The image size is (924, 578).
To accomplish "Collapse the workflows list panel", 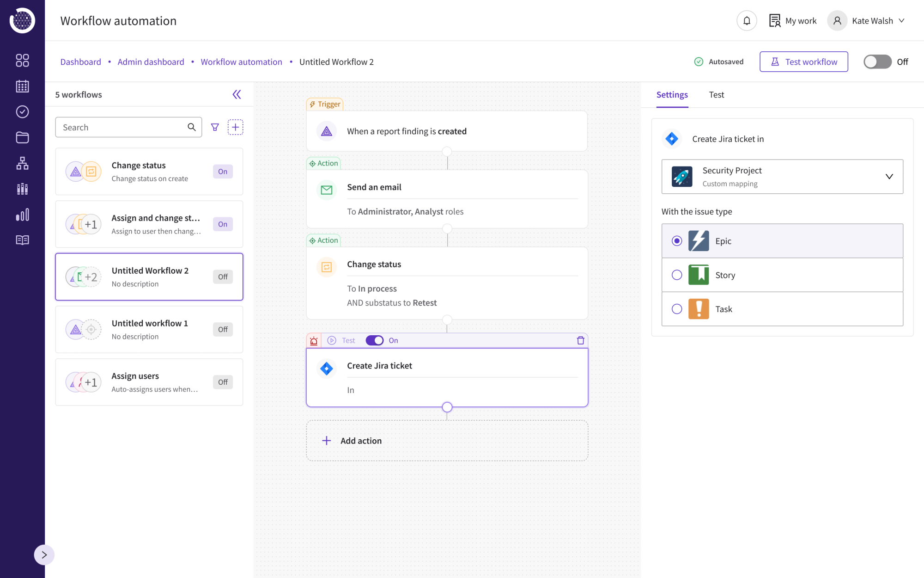I will (x=237, y=94).
